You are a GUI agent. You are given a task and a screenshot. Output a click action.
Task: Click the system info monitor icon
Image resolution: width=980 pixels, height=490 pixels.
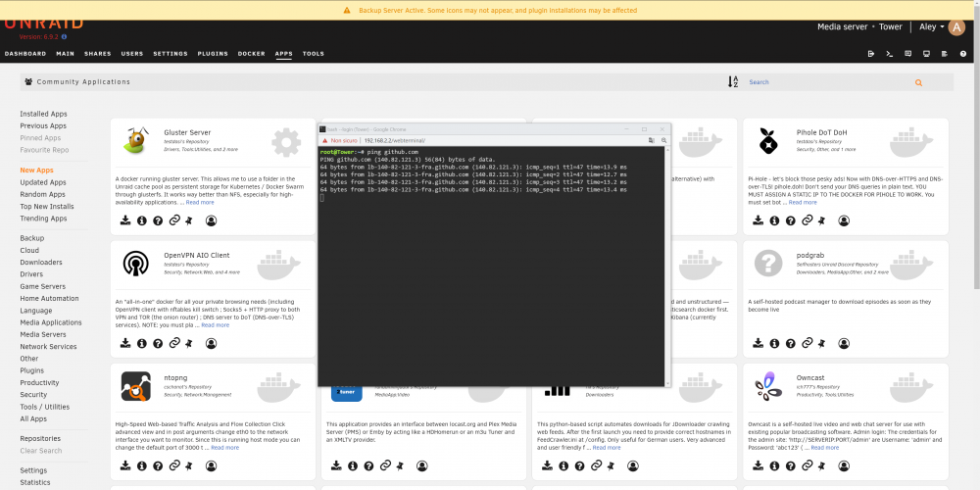[926, 54]
